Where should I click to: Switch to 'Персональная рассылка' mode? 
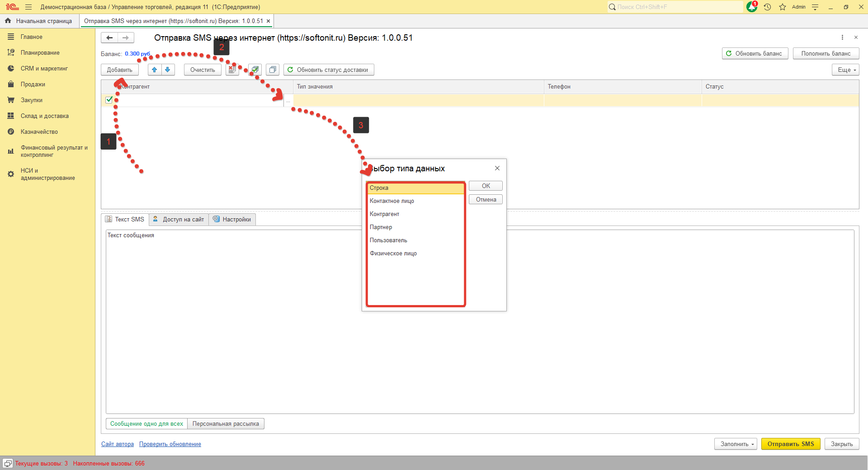click(x=226, y=424)
